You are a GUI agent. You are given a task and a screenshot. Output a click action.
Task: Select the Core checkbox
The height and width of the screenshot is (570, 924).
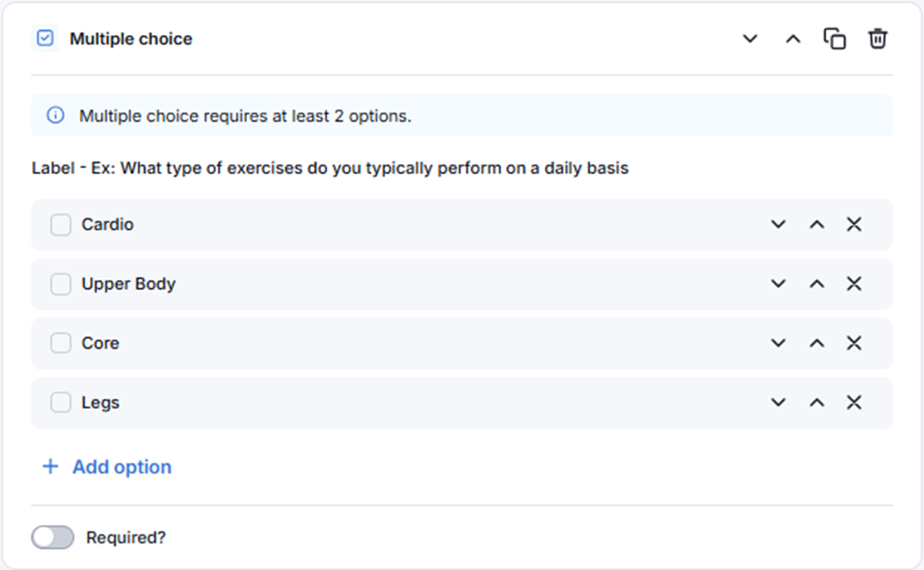coord(61,343)
